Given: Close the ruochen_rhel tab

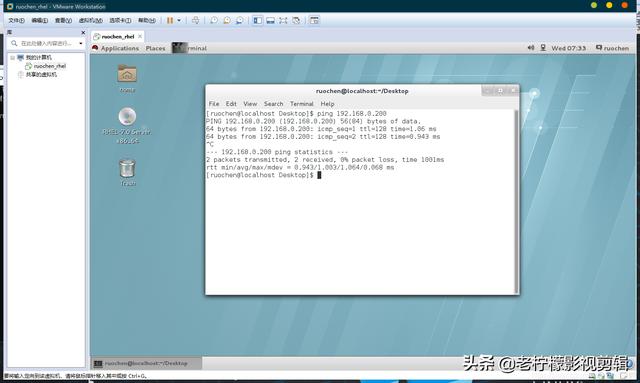Looking at the screenshot, I should (140, 36).
